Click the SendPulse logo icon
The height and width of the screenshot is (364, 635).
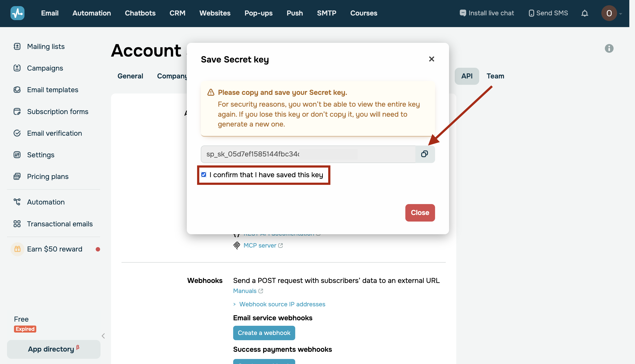[x=17, y=13]
